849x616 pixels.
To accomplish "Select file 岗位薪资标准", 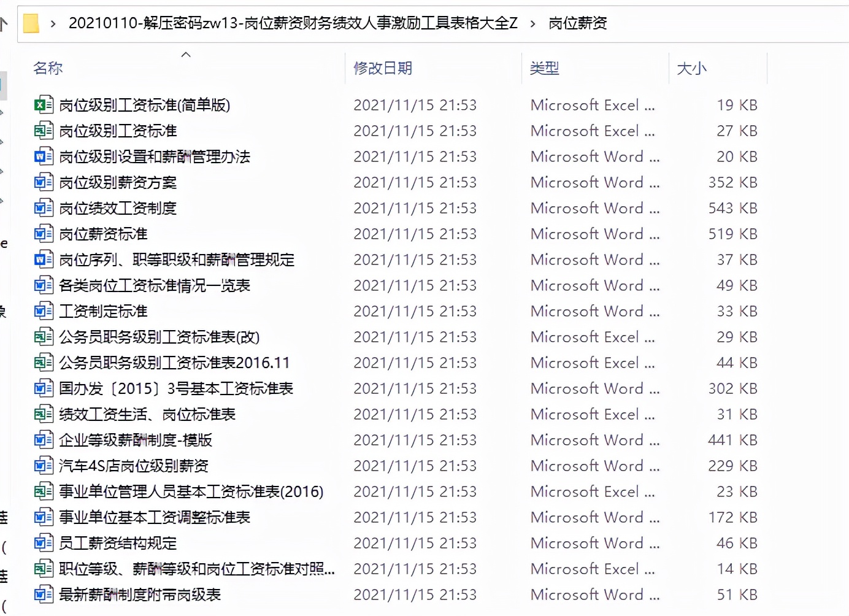I will point(103,234).
